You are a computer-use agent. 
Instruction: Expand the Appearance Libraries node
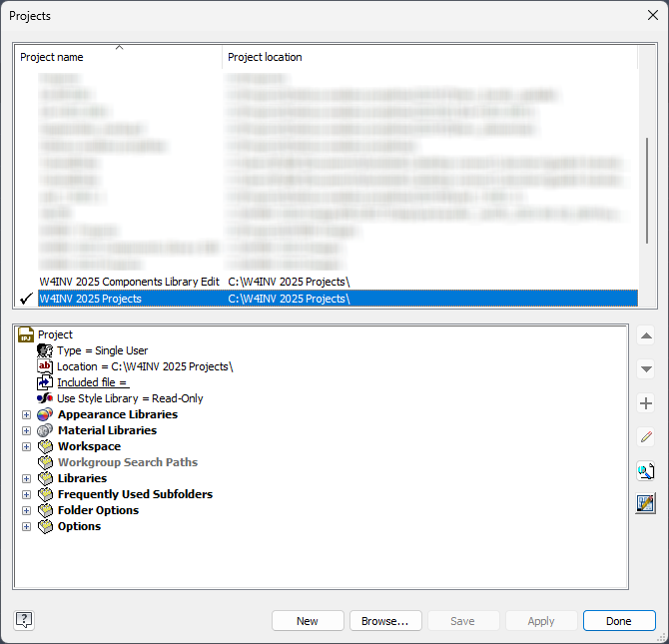click(26, 414)
